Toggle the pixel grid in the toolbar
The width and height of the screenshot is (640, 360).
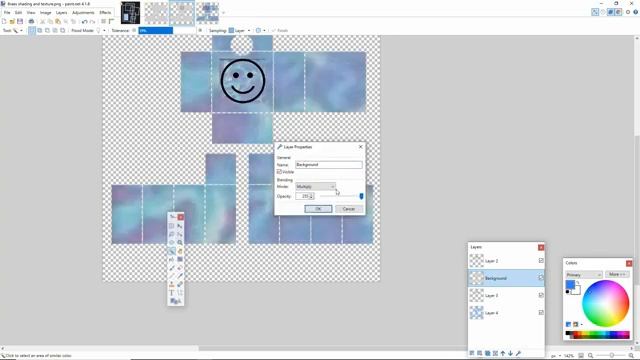click(x=104, y=21)
